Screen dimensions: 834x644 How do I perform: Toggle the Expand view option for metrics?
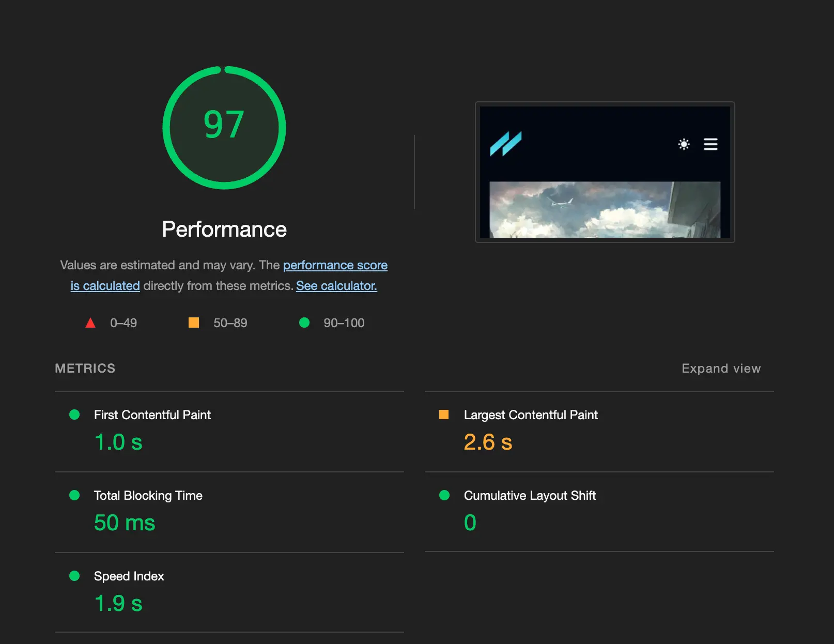pyautogui.click(x=721, y=369)
